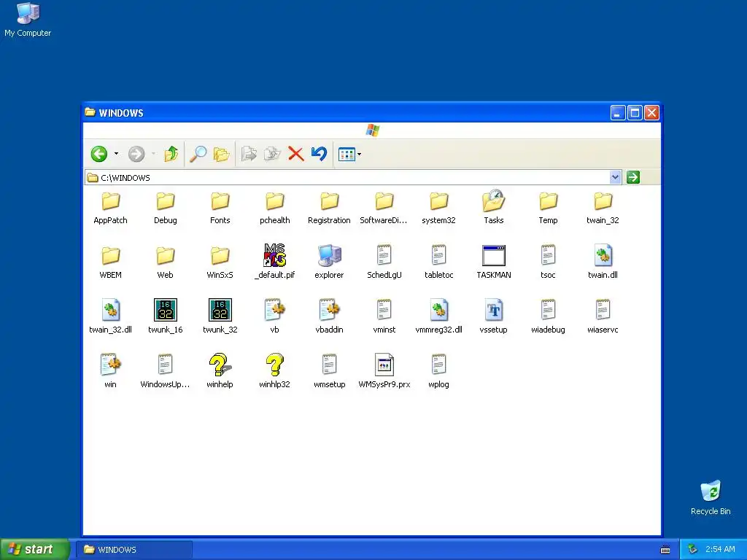Select the vminst file

click(384, 316)
